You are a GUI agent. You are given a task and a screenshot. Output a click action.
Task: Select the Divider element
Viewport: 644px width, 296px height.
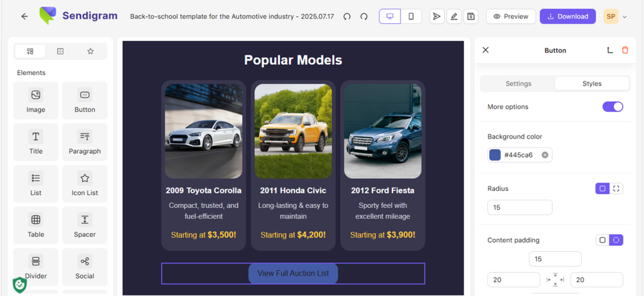[36, 266]
